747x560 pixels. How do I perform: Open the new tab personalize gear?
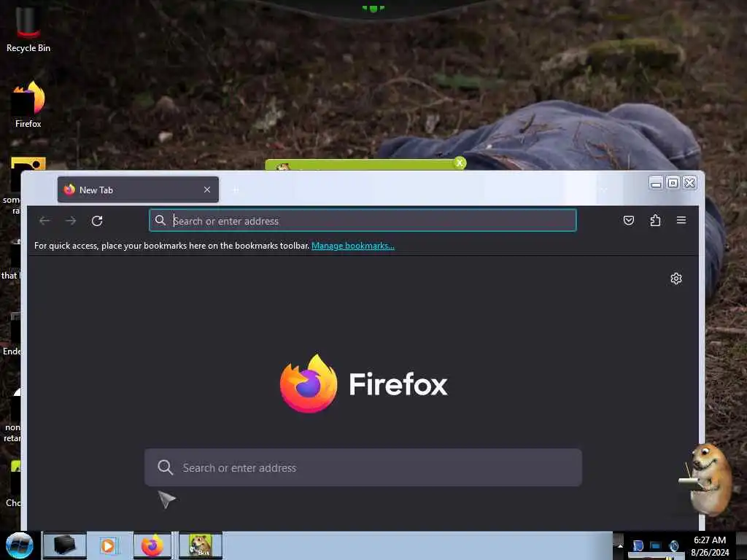click(x=676, y=279)
